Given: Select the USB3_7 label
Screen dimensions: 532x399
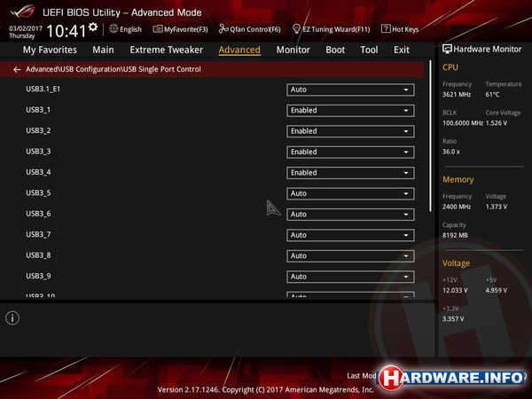Looking at the screenshot, I should tap(38, 234).
